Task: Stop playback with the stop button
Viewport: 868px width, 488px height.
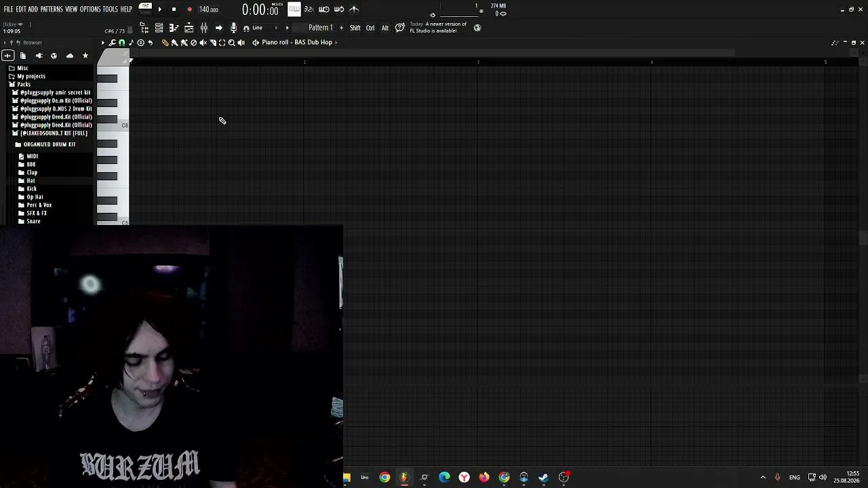Action: tap(174, 9)
